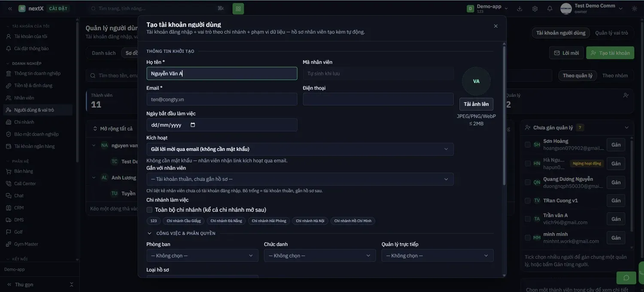The image size is (644, 292).
Task: Switch to Quản lý vai trò tab
Action: click(611, 33)
